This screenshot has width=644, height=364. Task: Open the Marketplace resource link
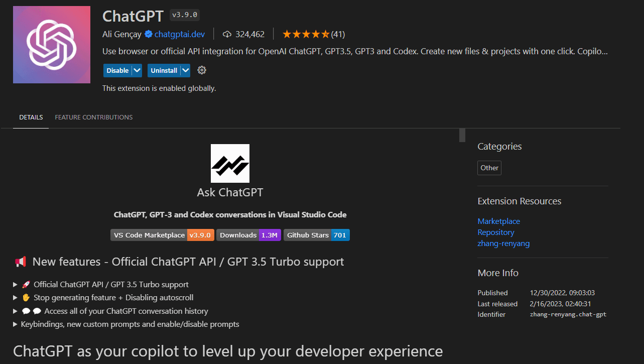pyautogui.click(x=499, y=221)
